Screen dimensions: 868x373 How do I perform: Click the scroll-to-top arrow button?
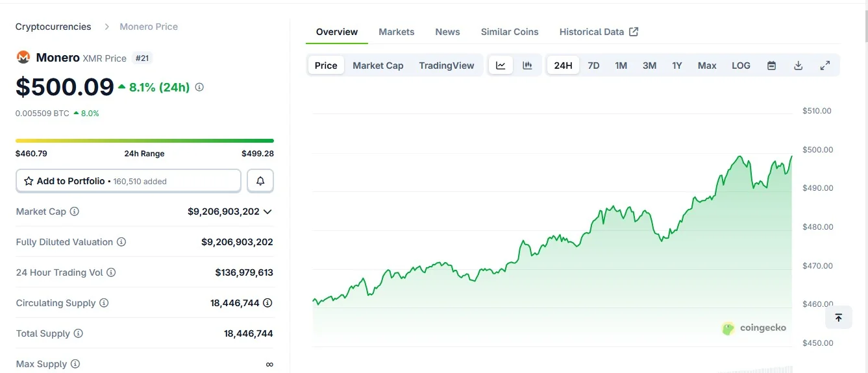point(838,317)
